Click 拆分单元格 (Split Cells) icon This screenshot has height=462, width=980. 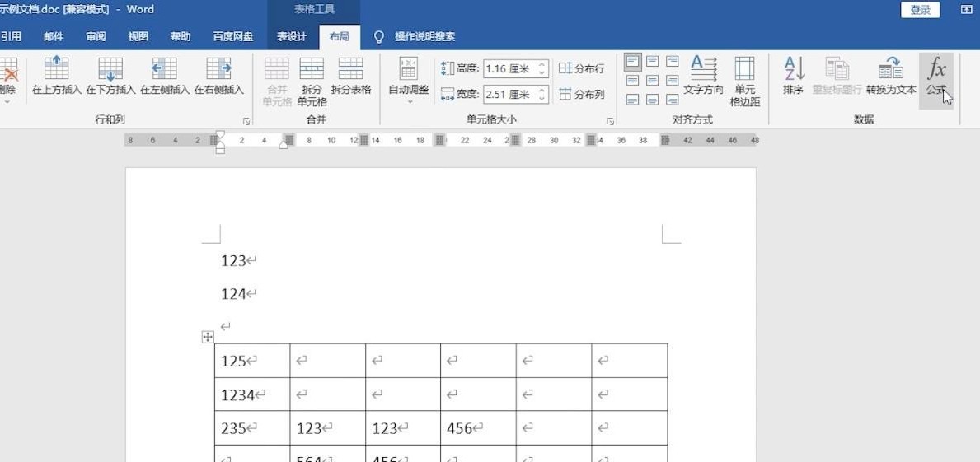[x=312, y=70]
